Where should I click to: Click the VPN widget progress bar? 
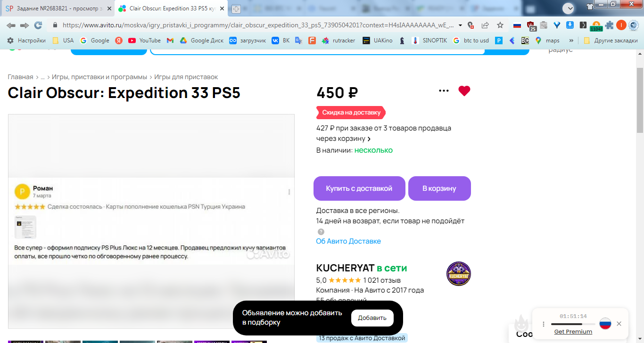click(573, 324)
